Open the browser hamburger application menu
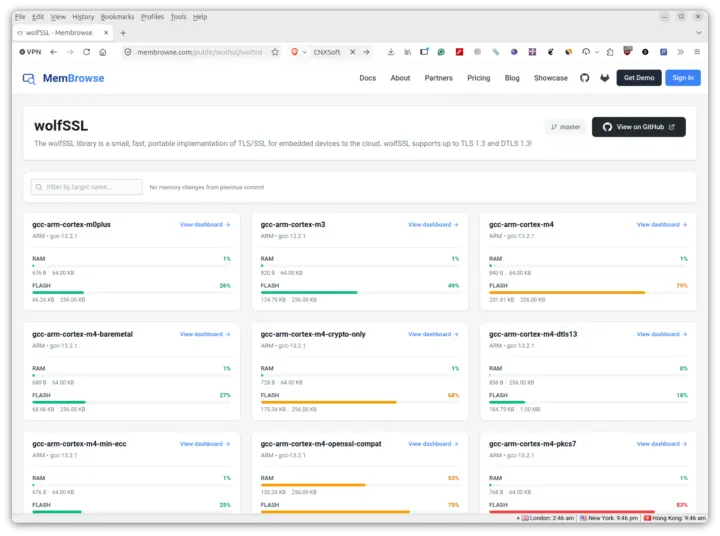Viewport: 720px width, 536px height. (x=697, y=52)
